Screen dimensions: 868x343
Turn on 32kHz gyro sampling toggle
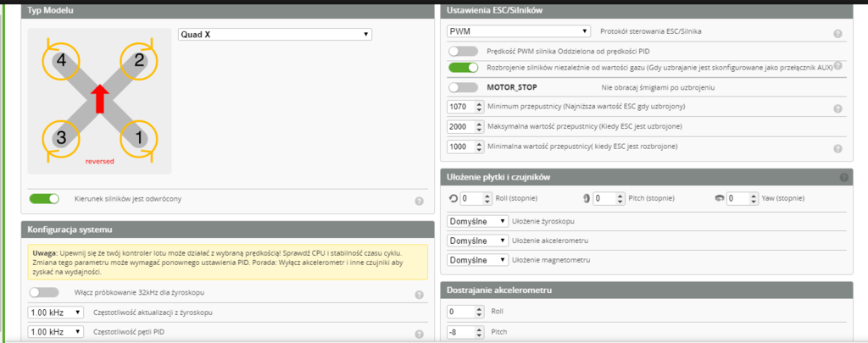point(44,292)
